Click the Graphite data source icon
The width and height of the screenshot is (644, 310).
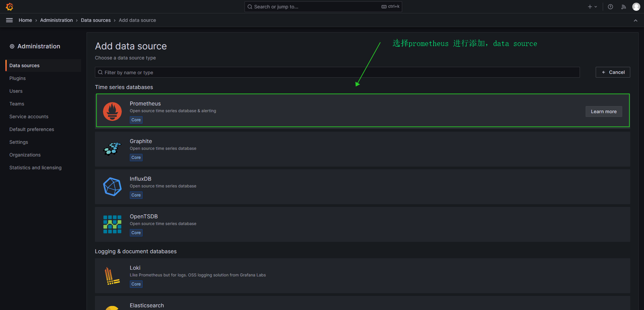tap(112, 149)
